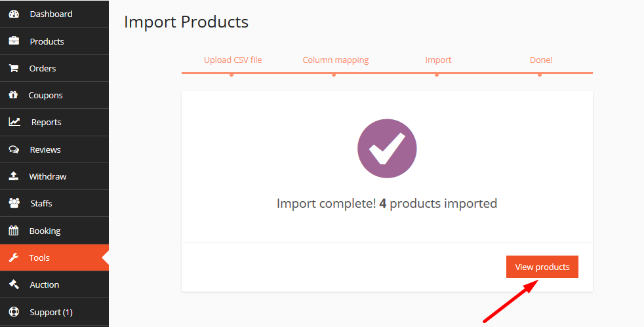Click the Support lifebuoy icon
The height and width of the screenshot is (327, 644).
[x=14, y=312]
